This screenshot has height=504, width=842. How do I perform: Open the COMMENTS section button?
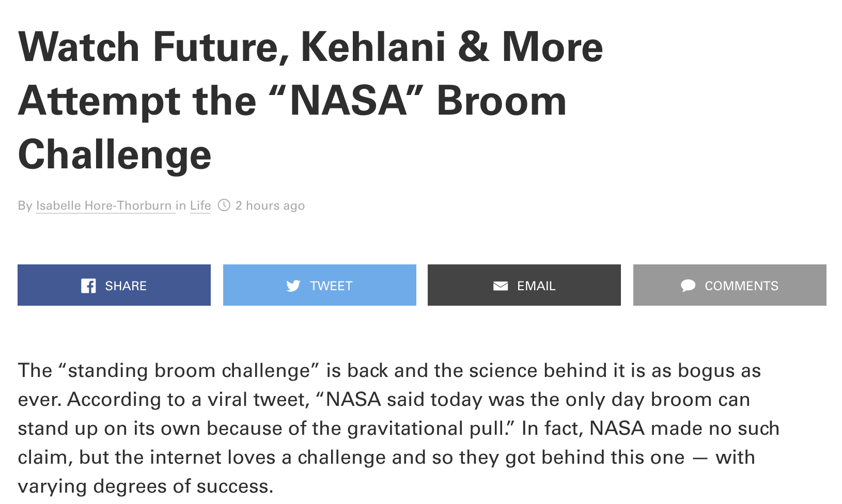[730, 286]
